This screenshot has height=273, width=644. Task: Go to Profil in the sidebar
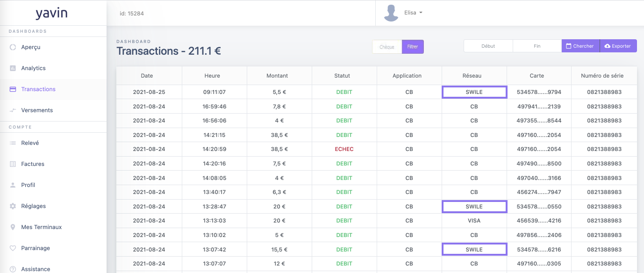point(28,185)
